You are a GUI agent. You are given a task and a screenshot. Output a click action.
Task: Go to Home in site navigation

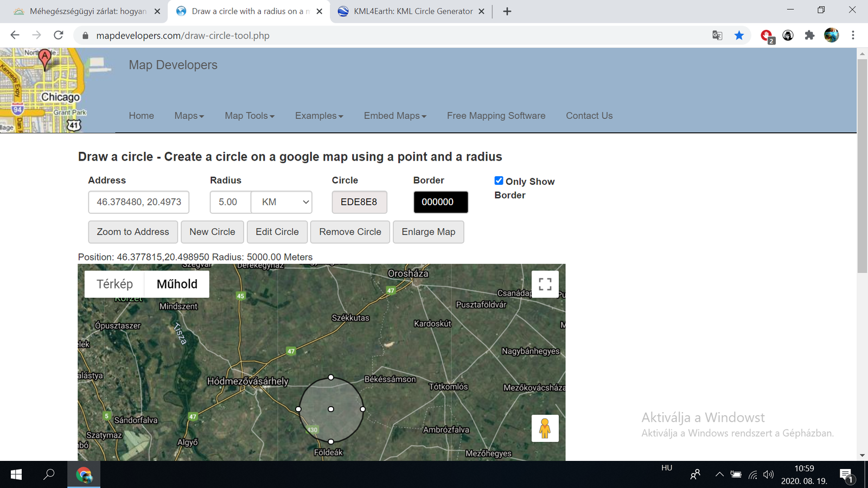[142, 115]
